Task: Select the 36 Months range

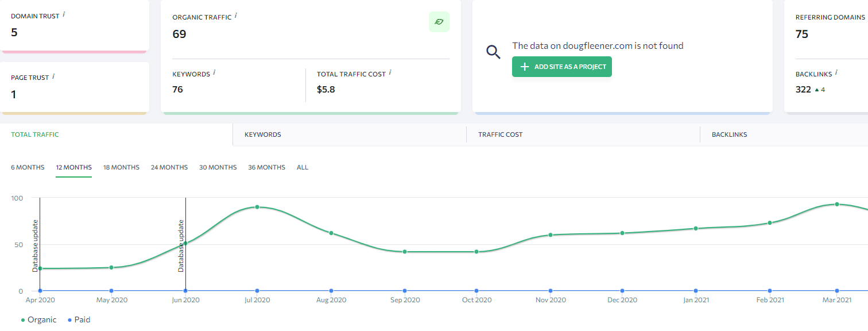Action: (x=266, y=167)
